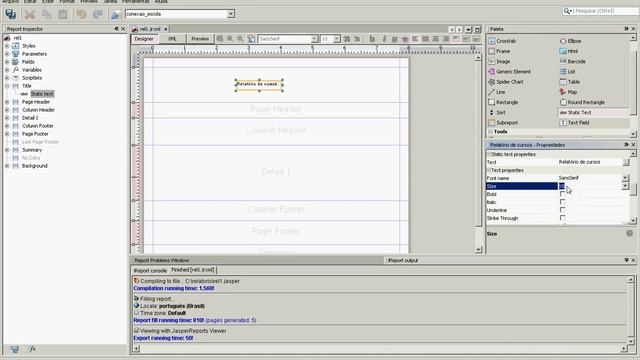
Task: Switch to the XML view tab
Action: pos(172,39)
